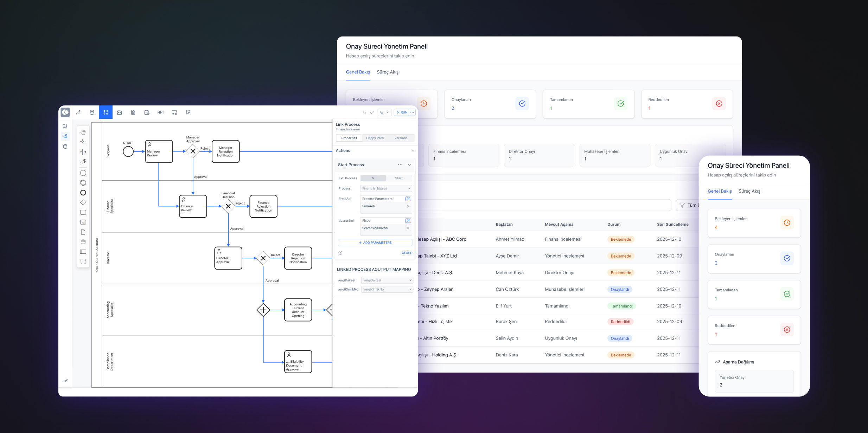This screenshot has width=868, height=433.
Task: Set Ext. Process toggle to Start
Action: (x=398, y=178)
